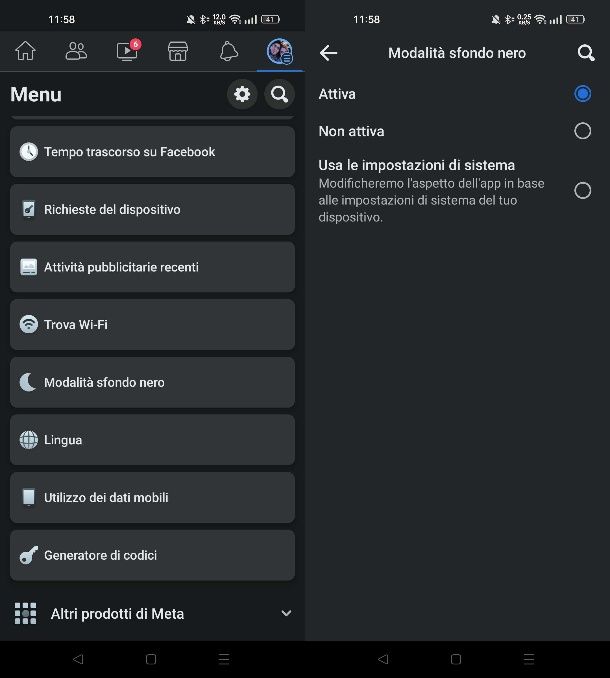Image resolution: width=610 pixels, height=678 pixels.
Task: Open Trova Wi-Fi entry
Action: [152, 325]
